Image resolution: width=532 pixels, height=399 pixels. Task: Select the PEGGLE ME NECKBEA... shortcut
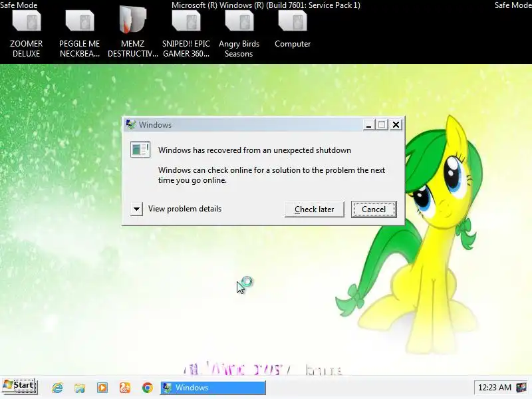tap(80, 33)
